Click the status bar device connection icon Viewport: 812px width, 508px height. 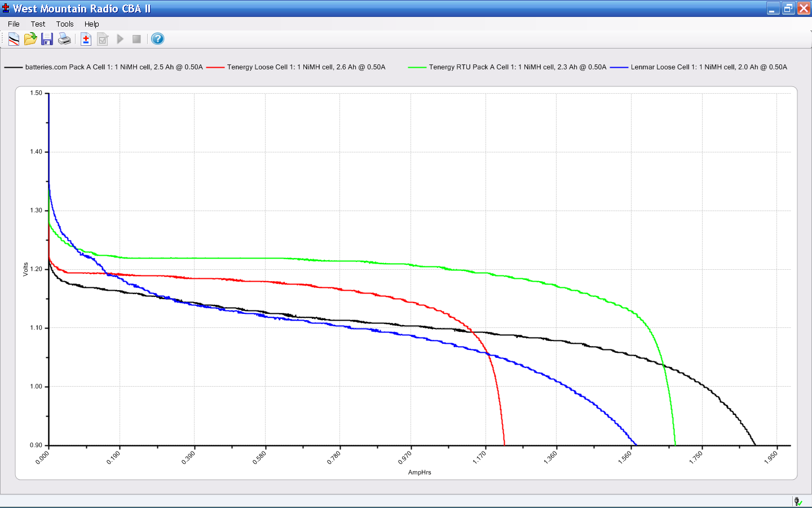tap(798, 501)
